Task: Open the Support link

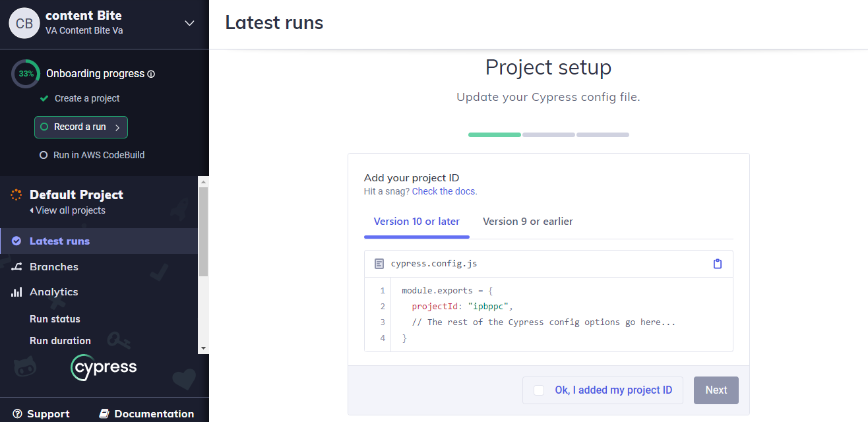Action: point(41,414)
